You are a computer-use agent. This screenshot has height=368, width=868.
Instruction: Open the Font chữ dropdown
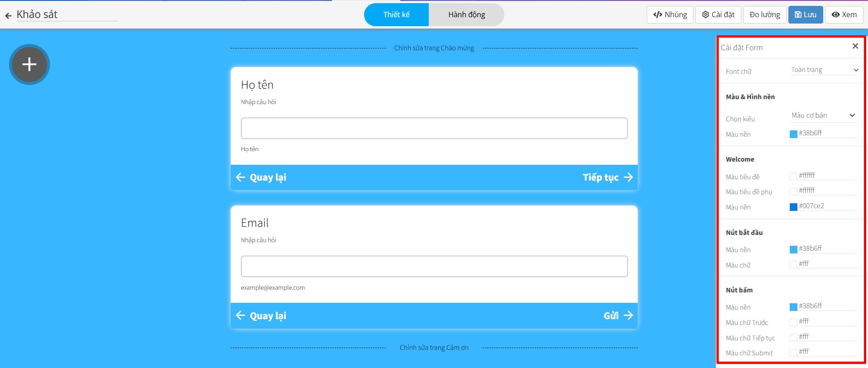[x=824, y=70]
